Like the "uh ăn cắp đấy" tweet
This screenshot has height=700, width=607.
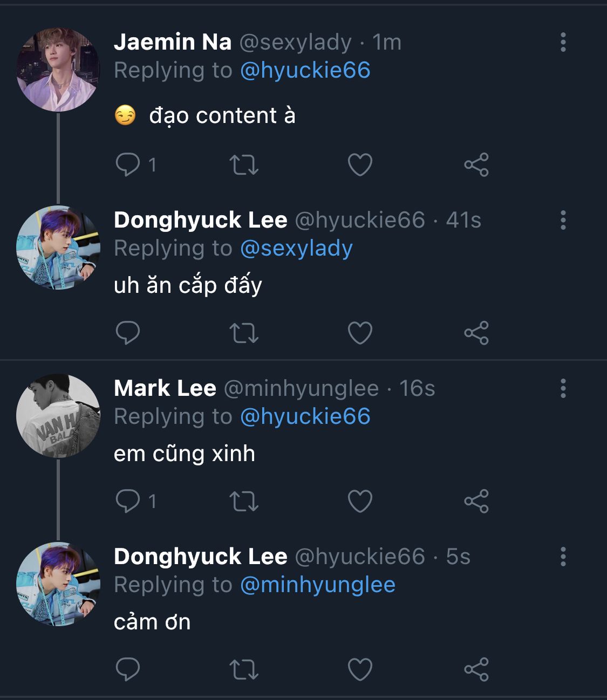pos(360,333)
